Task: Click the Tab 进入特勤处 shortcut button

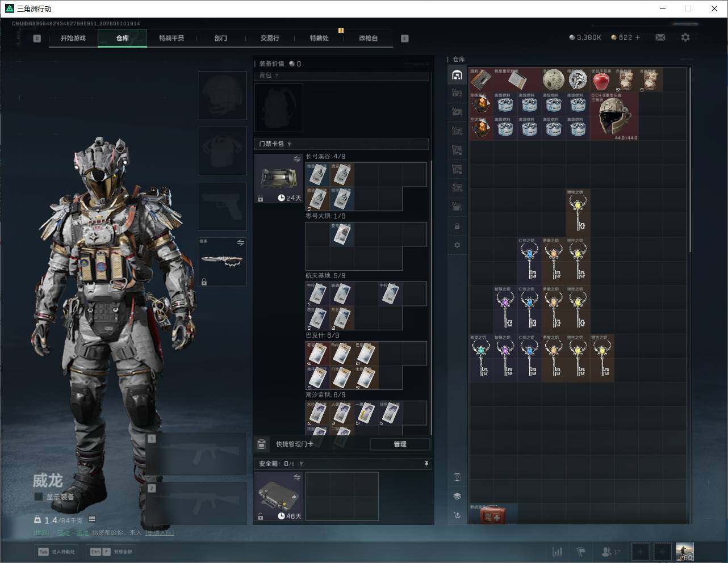Action: [x=57, y=552]
